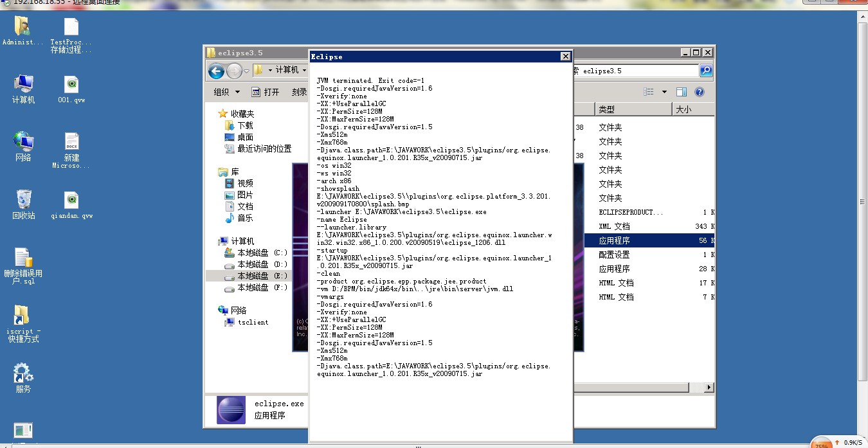This screenshot has width=868, height=448.
Task: Open 001.qvw desktop file
Action: (x=71, y=89)
